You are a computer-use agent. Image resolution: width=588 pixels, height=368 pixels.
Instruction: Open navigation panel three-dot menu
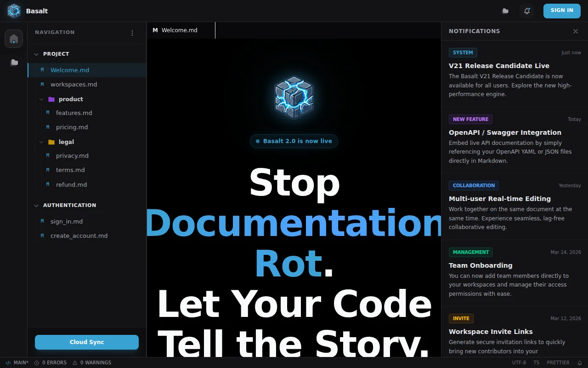132,33
